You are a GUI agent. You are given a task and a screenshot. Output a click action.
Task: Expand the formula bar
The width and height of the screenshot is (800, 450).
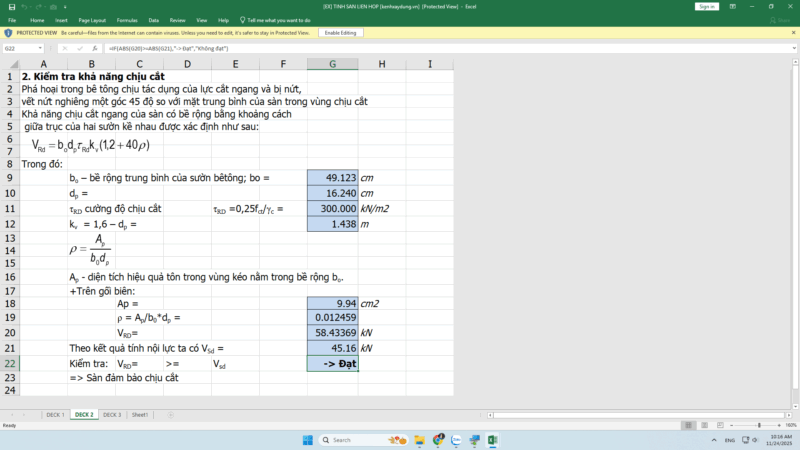point(793,48)
